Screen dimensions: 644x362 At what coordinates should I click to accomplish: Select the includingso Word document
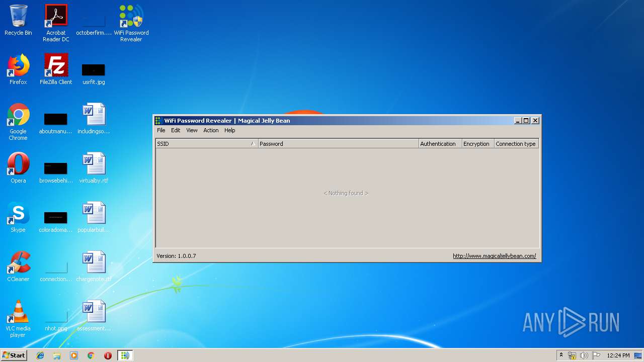[x=94, y=119]
